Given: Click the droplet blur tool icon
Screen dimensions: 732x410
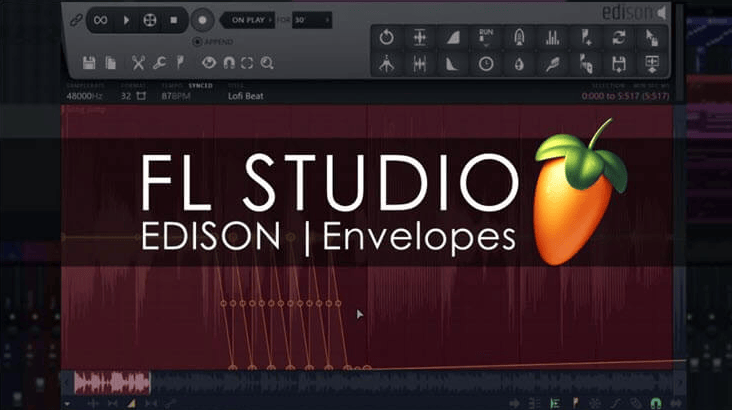Looking at the screenshot, I should (x=519, y=64).
